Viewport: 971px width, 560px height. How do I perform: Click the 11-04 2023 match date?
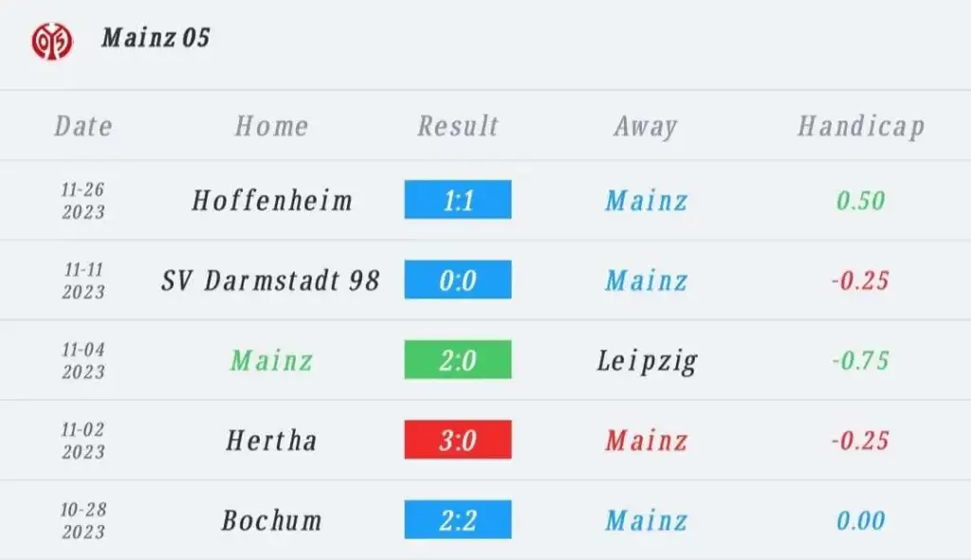(x=83, y=361)
